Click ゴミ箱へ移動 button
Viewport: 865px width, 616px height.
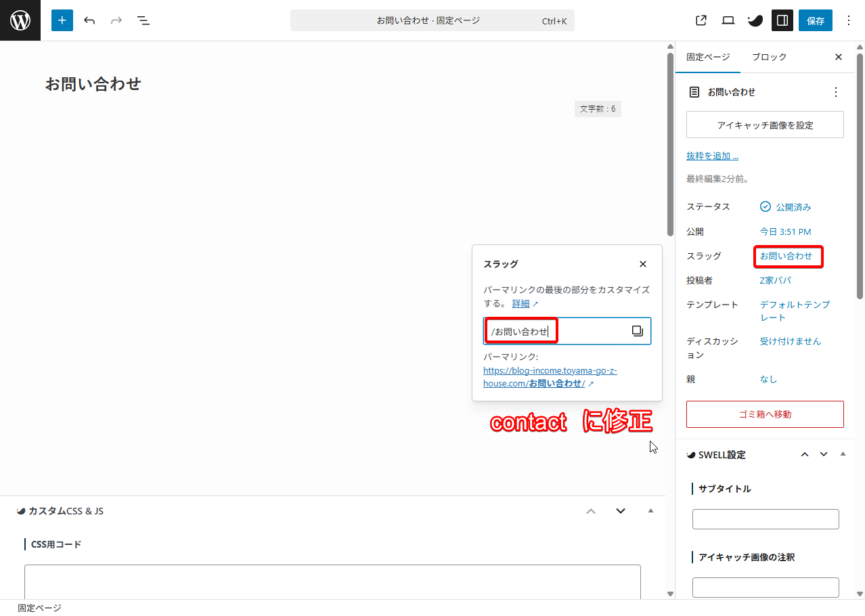pyautogui.click(x=765, y=414)
